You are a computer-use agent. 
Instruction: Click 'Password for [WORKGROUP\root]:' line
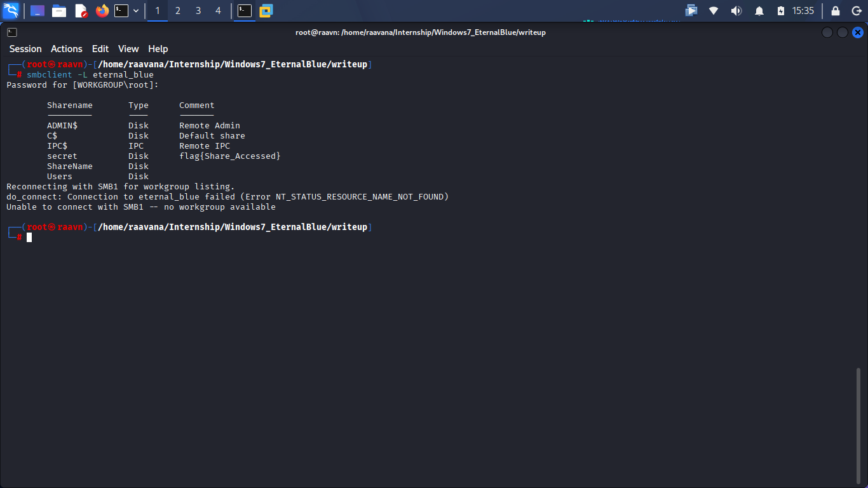pos(83,85)
